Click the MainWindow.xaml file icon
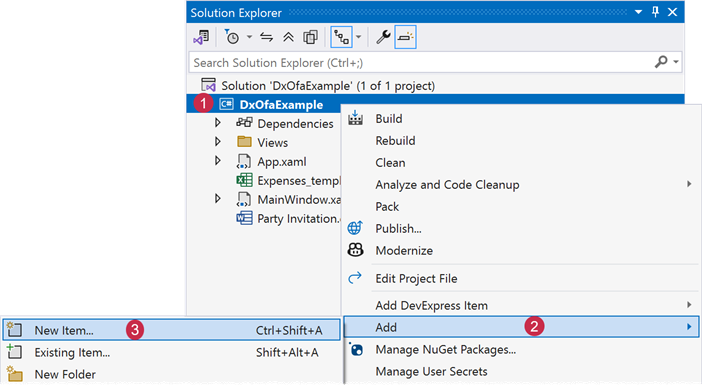Screen dimensions: 702x386 coord(244,199)
